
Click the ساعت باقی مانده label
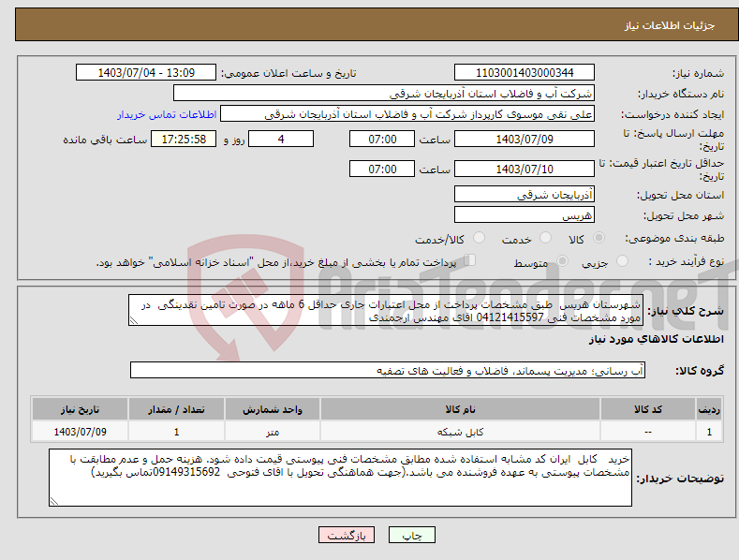(x=105, y=140)
